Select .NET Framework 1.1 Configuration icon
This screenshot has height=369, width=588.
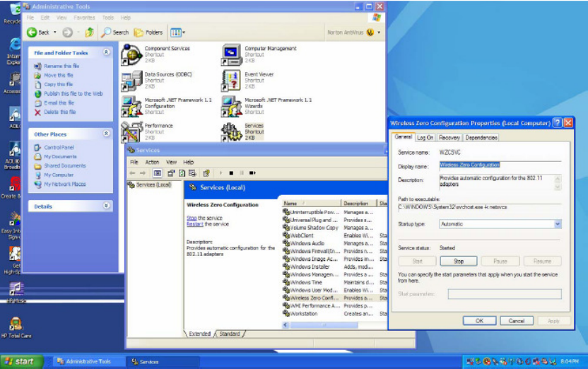(131, 107)
